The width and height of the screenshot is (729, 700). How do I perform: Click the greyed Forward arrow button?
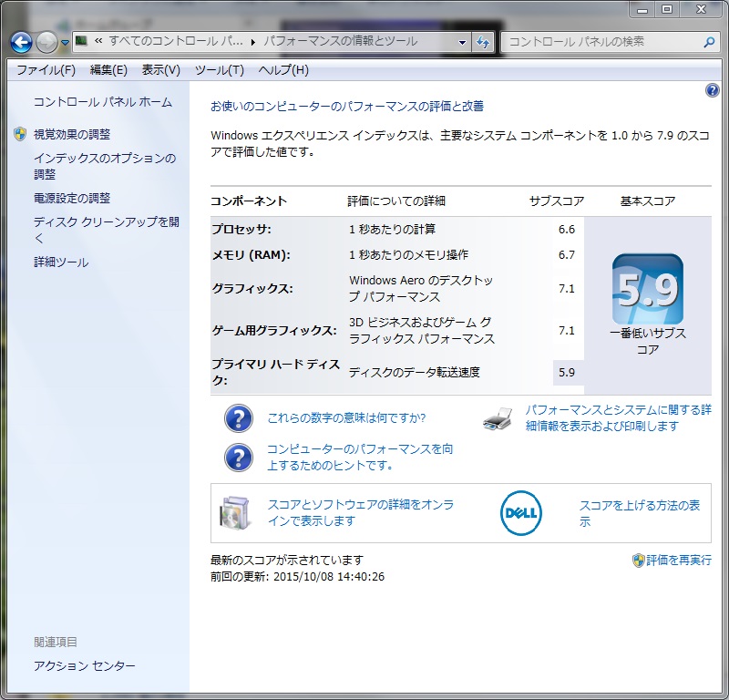46,42
